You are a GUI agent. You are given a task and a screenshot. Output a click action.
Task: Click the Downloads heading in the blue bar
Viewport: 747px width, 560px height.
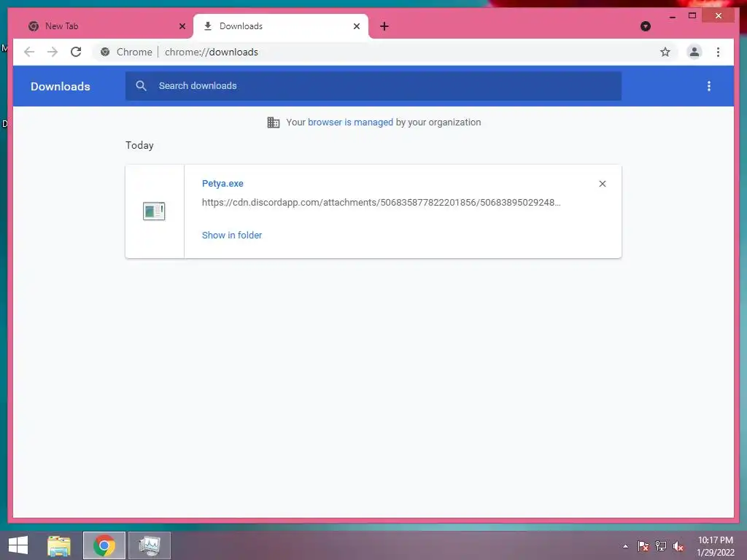[x=61, y=86]
